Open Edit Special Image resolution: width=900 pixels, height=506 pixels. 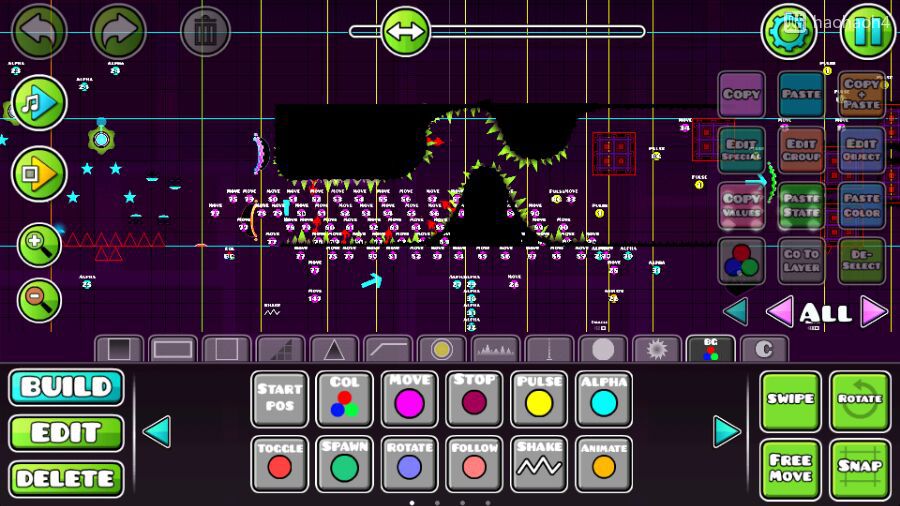tap(741, 150)
